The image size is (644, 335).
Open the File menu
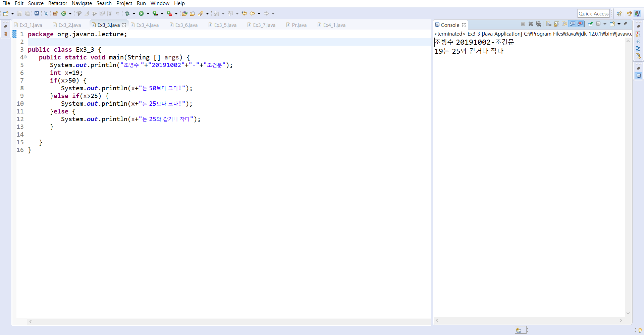pos(6,3)
